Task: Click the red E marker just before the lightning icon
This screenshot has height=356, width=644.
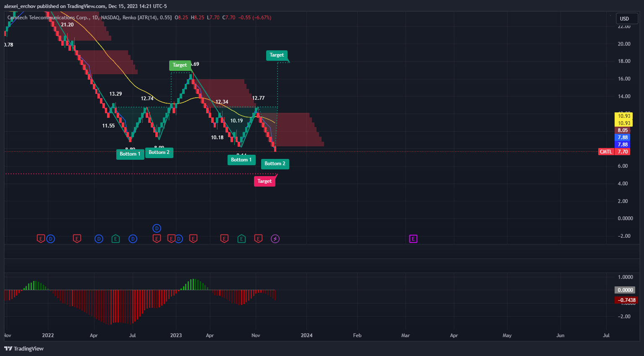Action: (x=258, y=239)
